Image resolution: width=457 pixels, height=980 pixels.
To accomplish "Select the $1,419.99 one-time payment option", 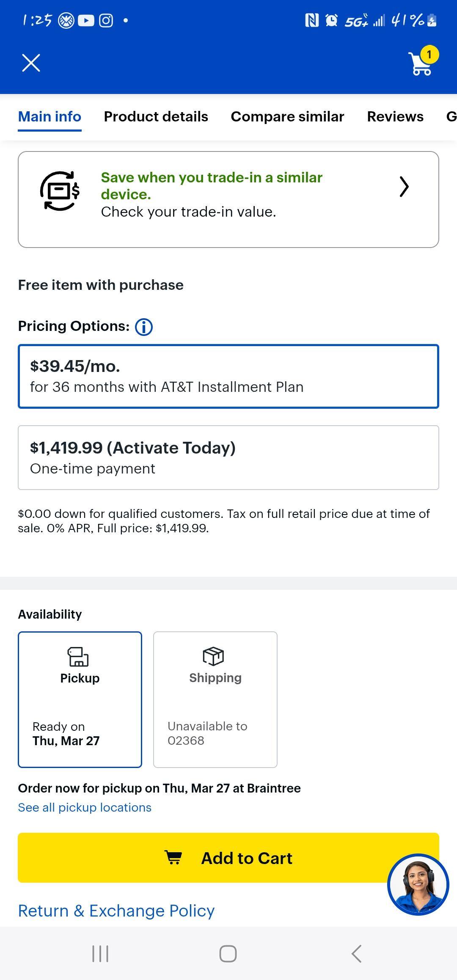I will point(228,457).
